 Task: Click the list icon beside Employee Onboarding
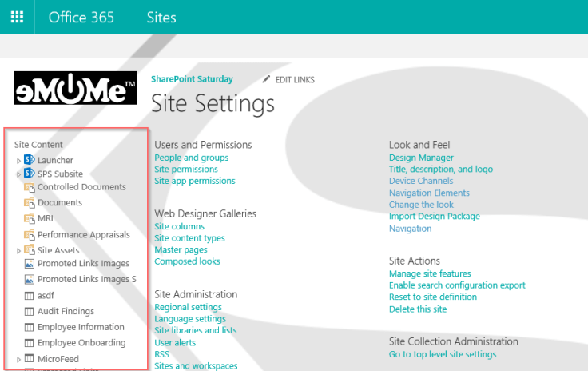[29, 343]
